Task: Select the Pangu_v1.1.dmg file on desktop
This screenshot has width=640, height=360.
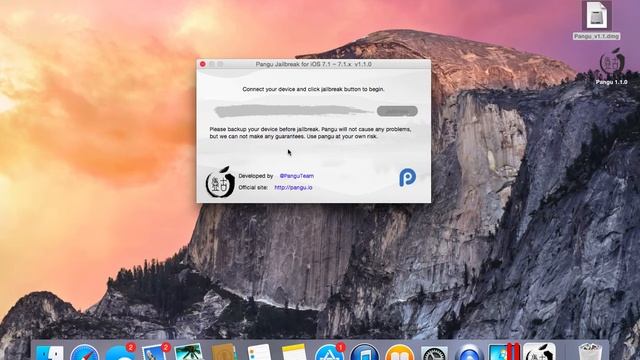Action: coord(596,20)
